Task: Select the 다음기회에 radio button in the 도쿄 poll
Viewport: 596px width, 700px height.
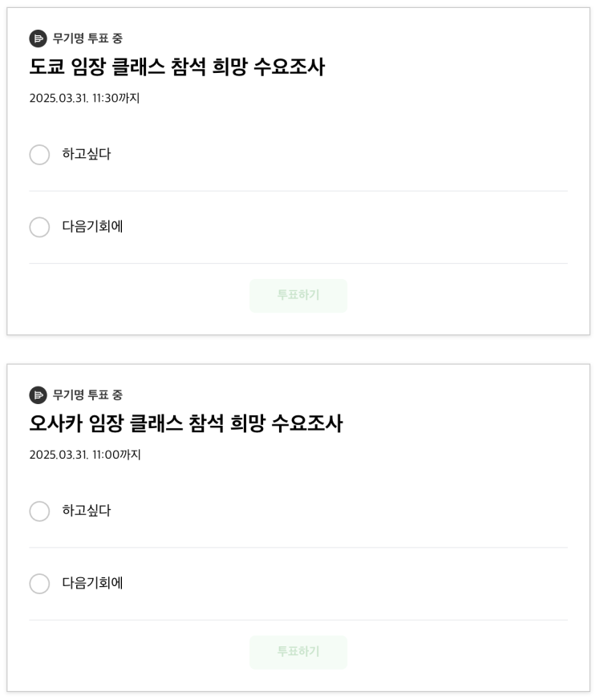Action: [39, 227]
